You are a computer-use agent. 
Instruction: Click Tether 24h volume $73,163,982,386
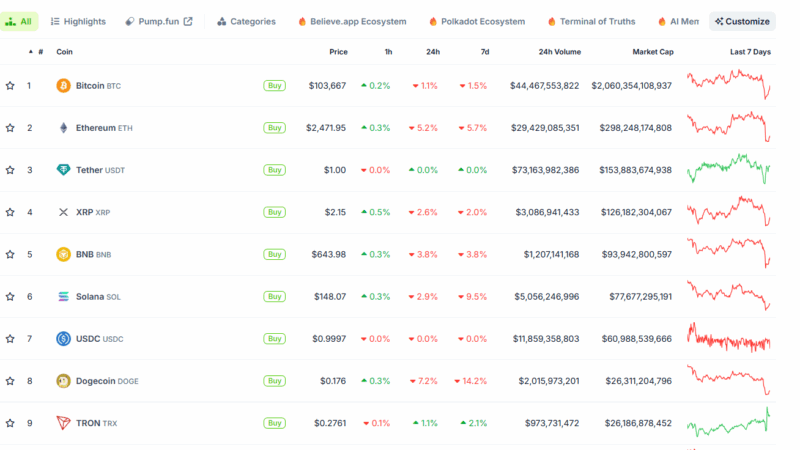[x=545, y=170]
